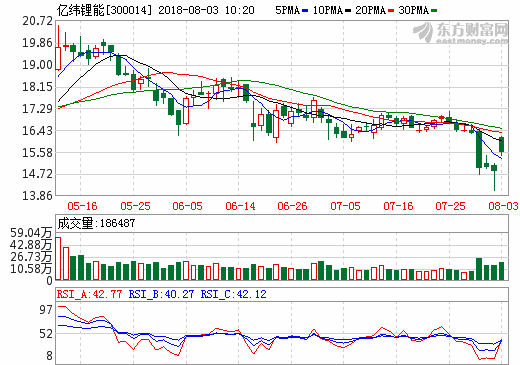Click the 26.73万 volume axis label
Screen dimensions: 520x365
coord(31,257)
